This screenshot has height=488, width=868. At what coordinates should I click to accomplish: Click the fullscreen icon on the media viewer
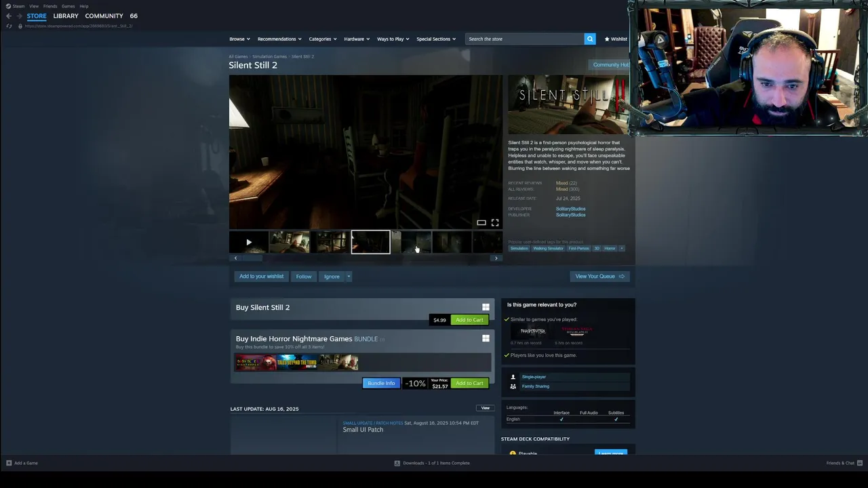(495, 222)
